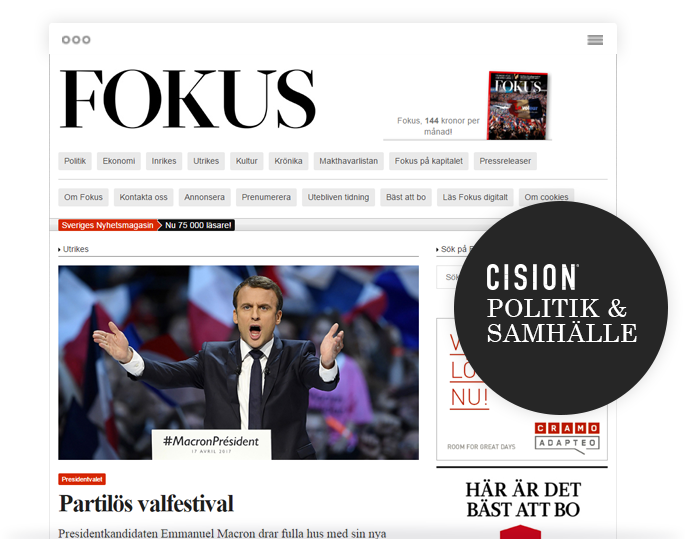Image resolution: width=685 pixels, height=539 pixels.
Task: Open the Partilös valfestival headline
Action: [146, 504]
